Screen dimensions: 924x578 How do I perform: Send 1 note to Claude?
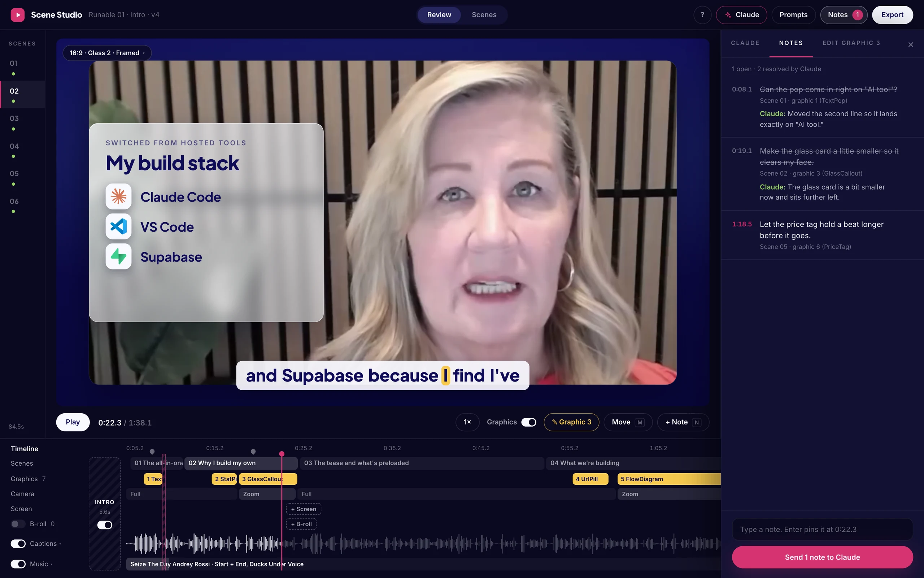pyautogui.click(x=823, y=557)
